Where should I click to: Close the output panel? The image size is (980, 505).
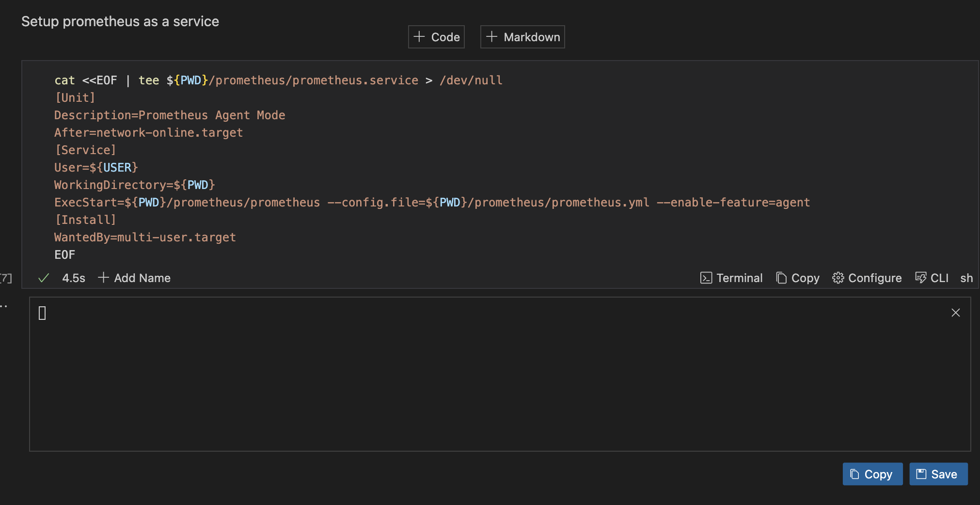[x=956, y=313]
